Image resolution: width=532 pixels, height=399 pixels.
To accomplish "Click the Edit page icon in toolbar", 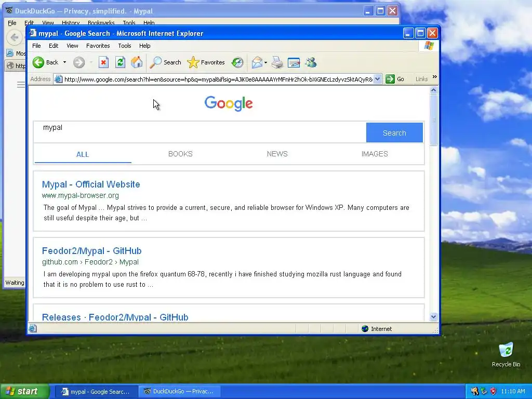I will tap(294, 63).
